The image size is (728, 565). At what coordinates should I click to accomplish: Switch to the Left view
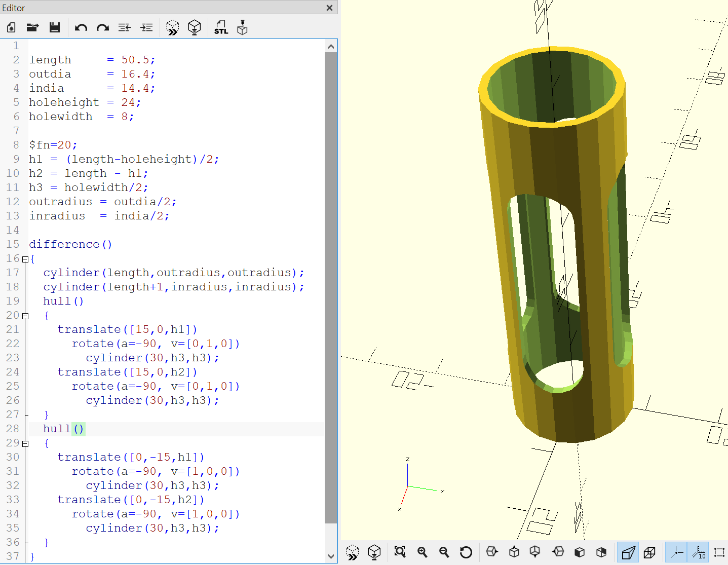(558, 552)
